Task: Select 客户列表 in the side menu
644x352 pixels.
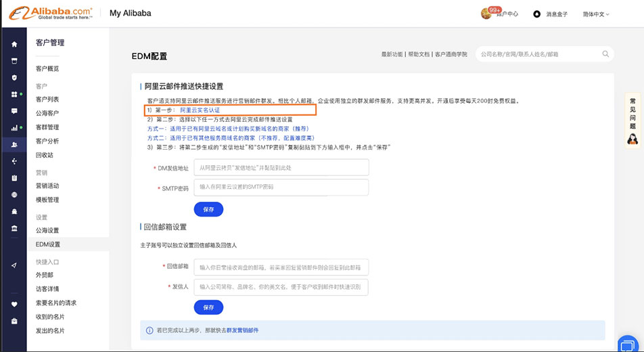Action: point(47,100)
